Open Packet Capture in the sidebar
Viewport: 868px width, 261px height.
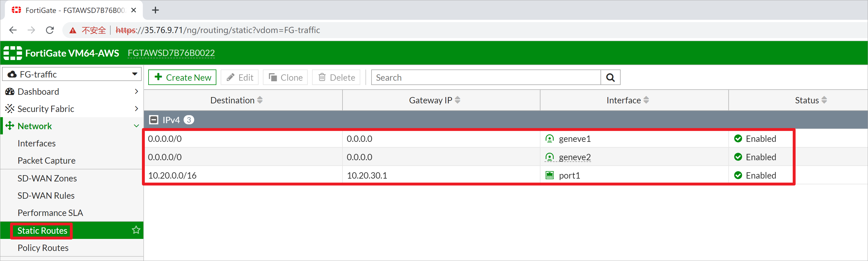[47, 161]
